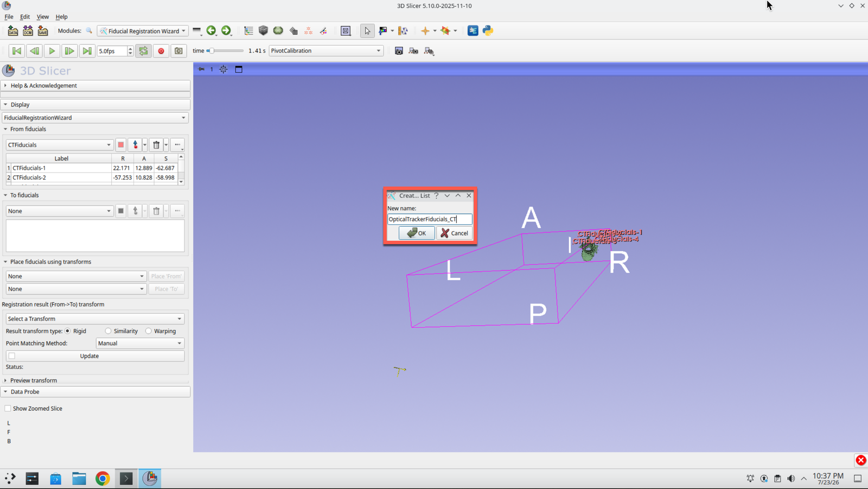This screenshot has height=489, width=868.
Task: Skip to first frame of sequence
Action: pos(17,51)
